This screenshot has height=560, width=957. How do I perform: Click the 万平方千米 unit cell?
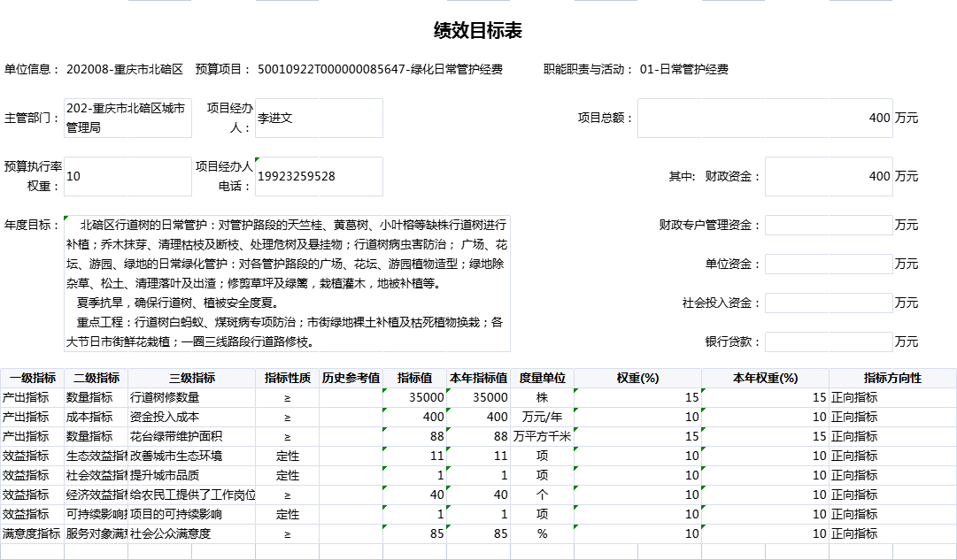pos(542,437)
